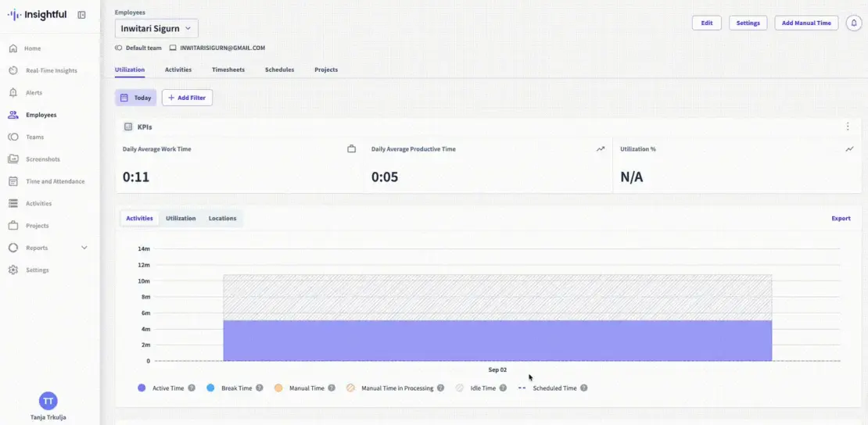Click the Settings button at top right
This screenshot has width=868, height=425.
coord(748,23)
